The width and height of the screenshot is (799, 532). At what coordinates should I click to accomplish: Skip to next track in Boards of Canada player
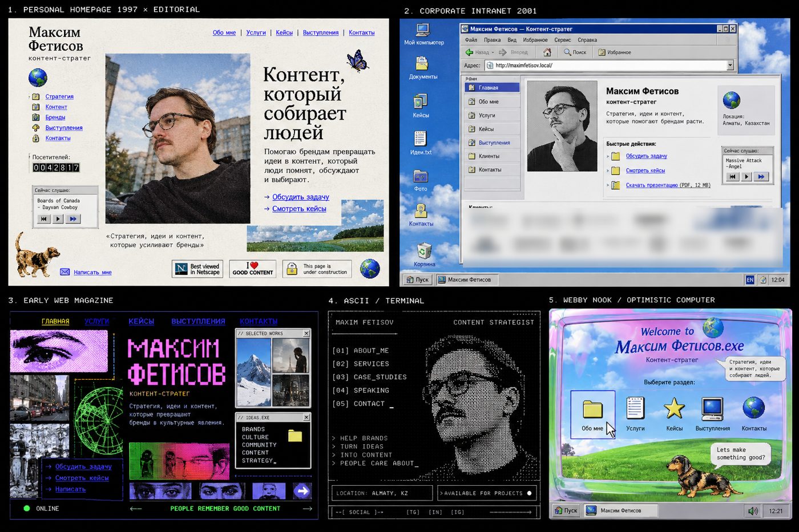tap(72, 218)
